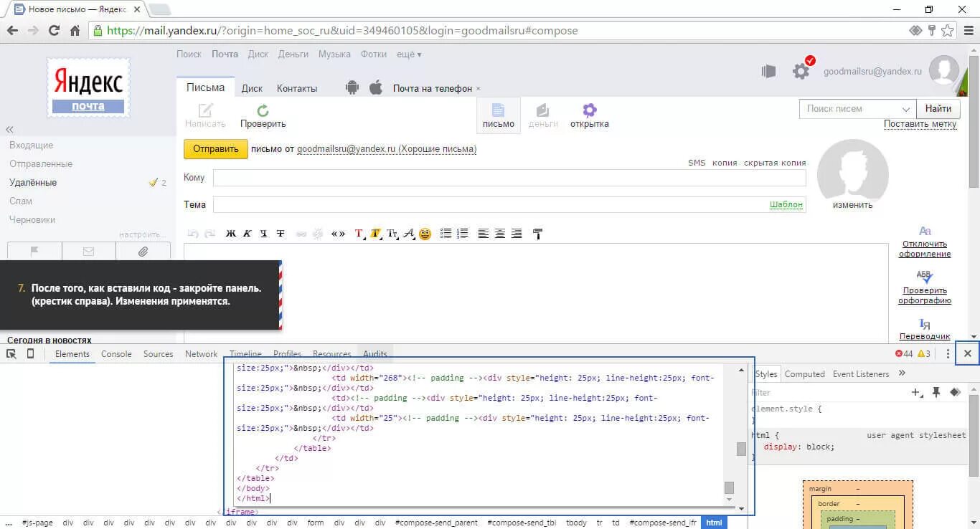Viewport: 980px width, 529px height.
Task: Open themes icon beside settings gear
Action: [769, 71]
